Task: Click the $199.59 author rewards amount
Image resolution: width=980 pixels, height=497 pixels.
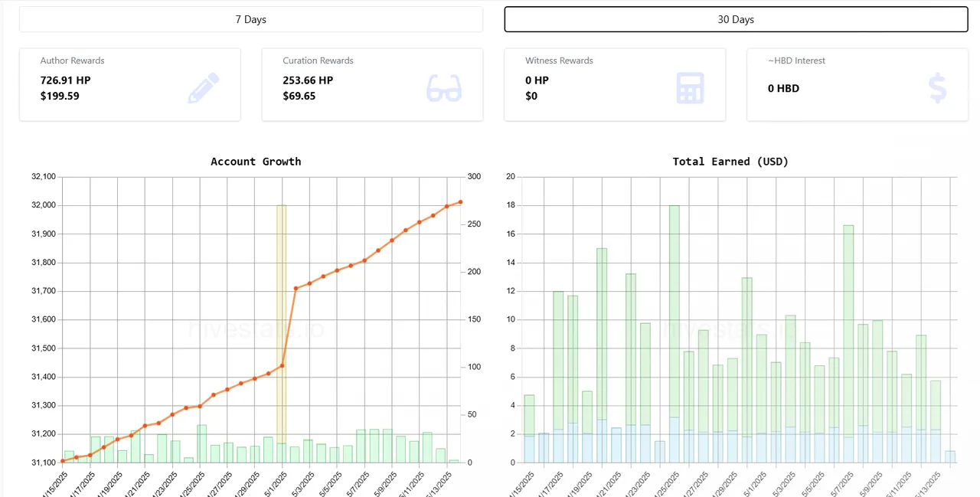Action: [x=60, y=96]
